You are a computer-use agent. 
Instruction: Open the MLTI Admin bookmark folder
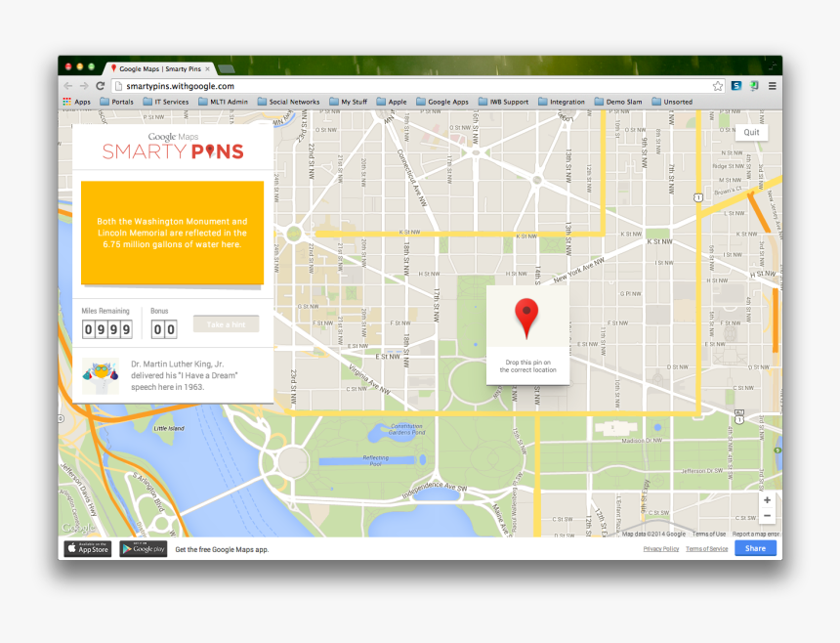(223, 102)
